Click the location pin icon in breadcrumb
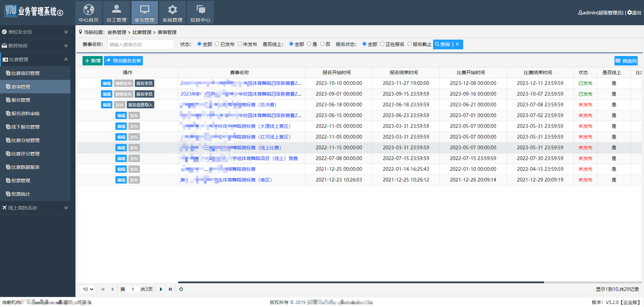Screen dimensions: 644x307 [x=80, y=32]
